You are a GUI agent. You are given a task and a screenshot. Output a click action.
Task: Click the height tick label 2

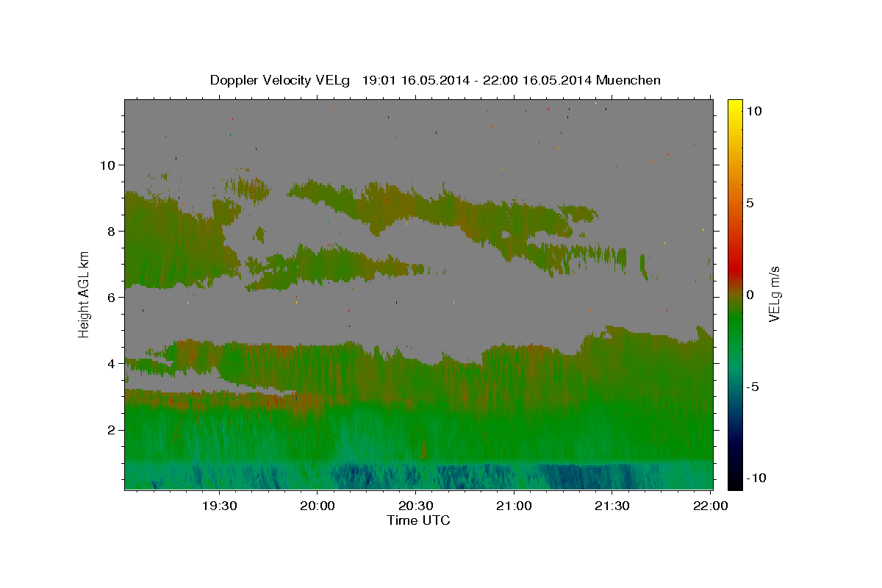click(x=112, y=429)
